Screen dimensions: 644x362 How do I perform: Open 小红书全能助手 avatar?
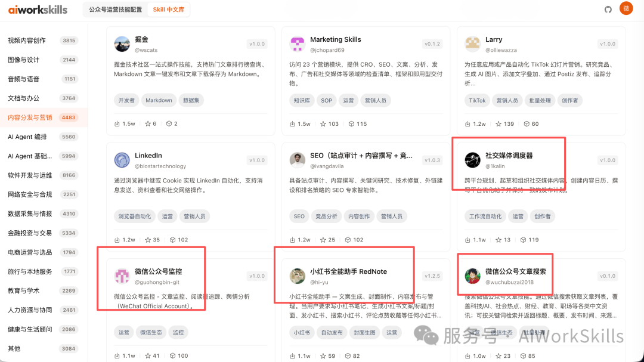point(298,276)
